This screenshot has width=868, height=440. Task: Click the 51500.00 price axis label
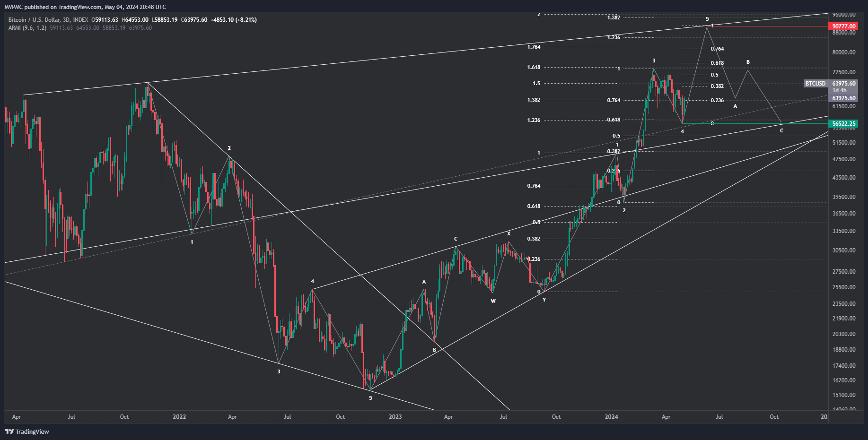coord(844,143)
